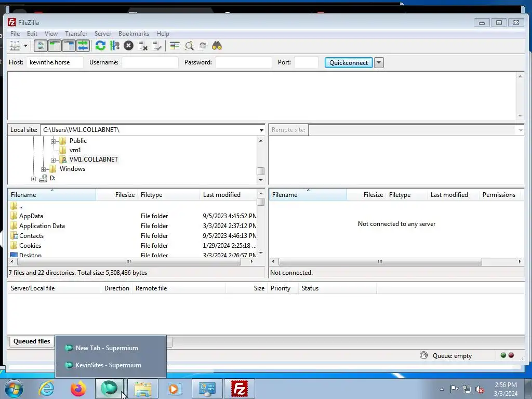The height and width of the screenshot is (399, 532).
Task: Select the parent directory '..' entry
Action: (132, 206)
